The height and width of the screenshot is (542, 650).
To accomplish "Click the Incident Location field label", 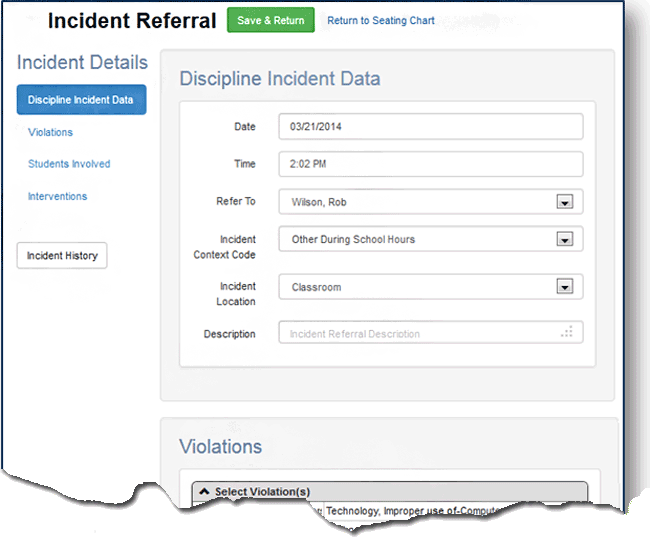I will (236, 294).
